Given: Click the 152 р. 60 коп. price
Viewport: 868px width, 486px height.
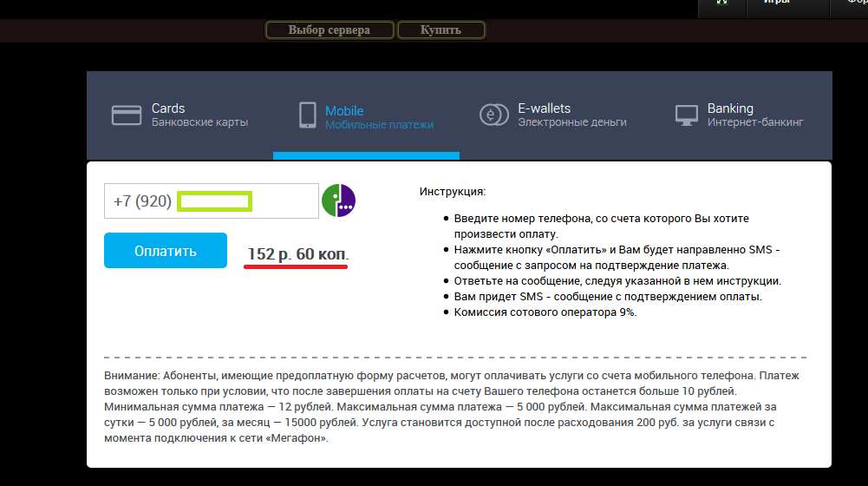Looking at the screenshot, I should pyautogui.click(x=297, y=254).
